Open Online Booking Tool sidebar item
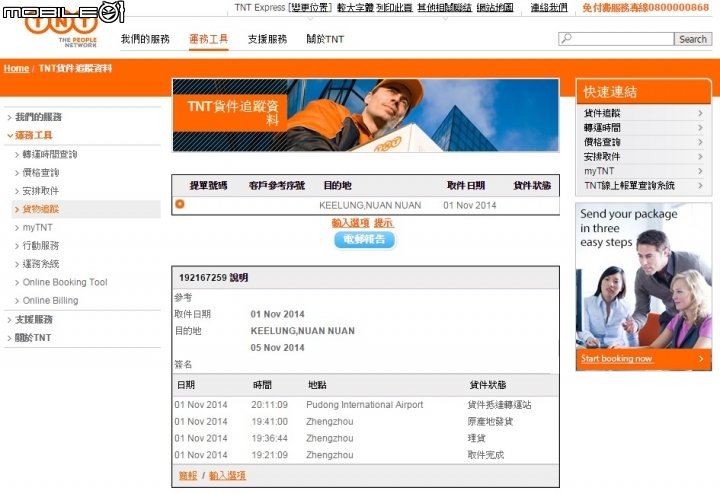 click(x=65, y=282)
